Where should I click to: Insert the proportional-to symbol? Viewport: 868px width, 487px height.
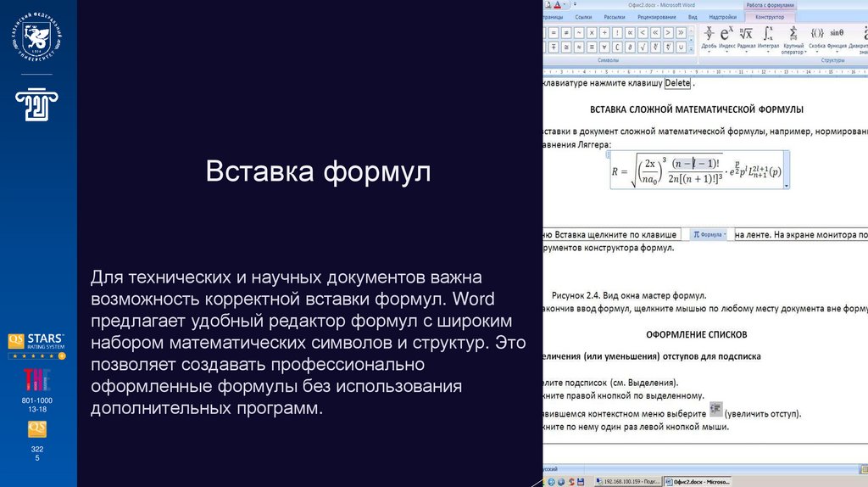(630, 33)
